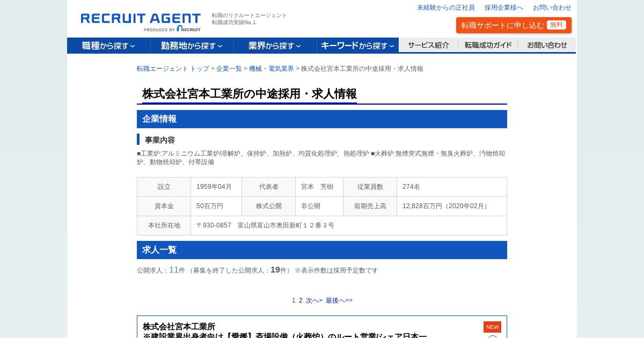
Task: Click the 求人一覧 section header
Action: 322,250
